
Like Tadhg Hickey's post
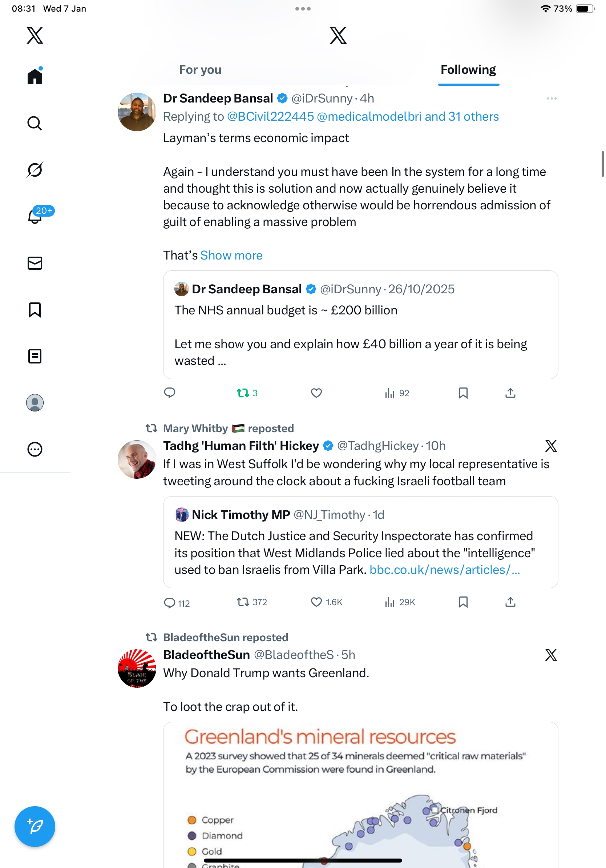316,602
